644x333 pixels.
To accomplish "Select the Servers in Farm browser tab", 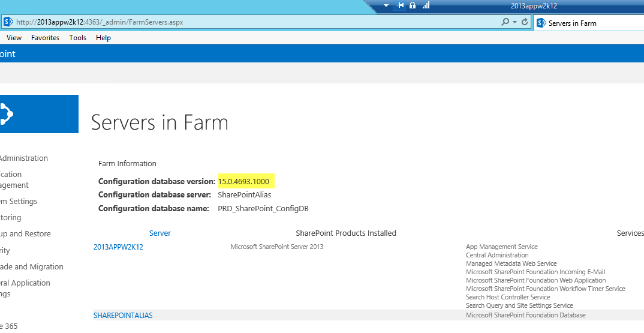I will click(x=589, y=23).
